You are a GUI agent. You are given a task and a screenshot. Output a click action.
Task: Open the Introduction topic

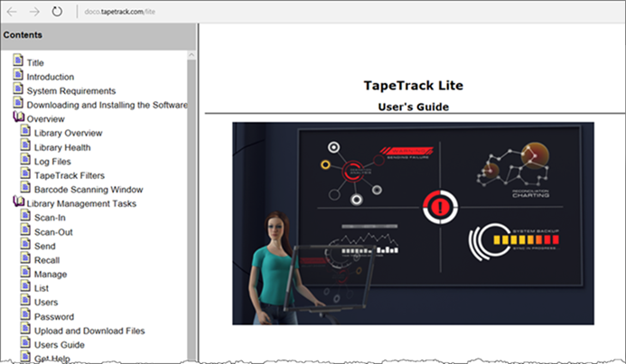pyautogui.click(x=51, y=77)
